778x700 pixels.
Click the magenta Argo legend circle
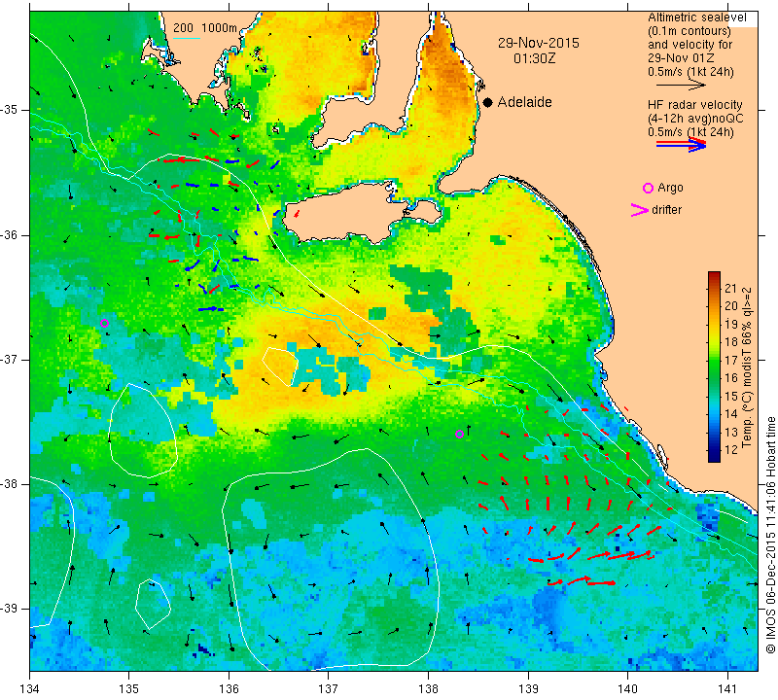[648, 188]
